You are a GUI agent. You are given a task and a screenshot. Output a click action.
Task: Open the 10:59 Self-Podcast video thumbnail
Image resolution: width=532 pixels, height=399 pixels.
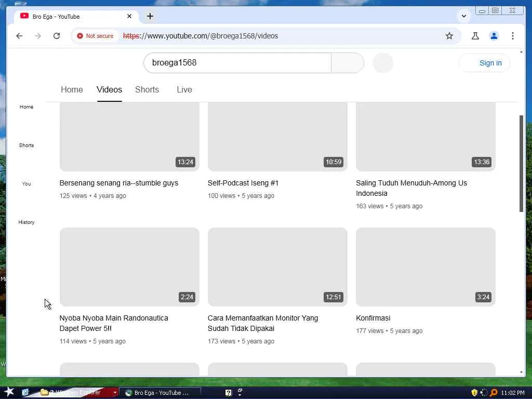pos(277,137)
